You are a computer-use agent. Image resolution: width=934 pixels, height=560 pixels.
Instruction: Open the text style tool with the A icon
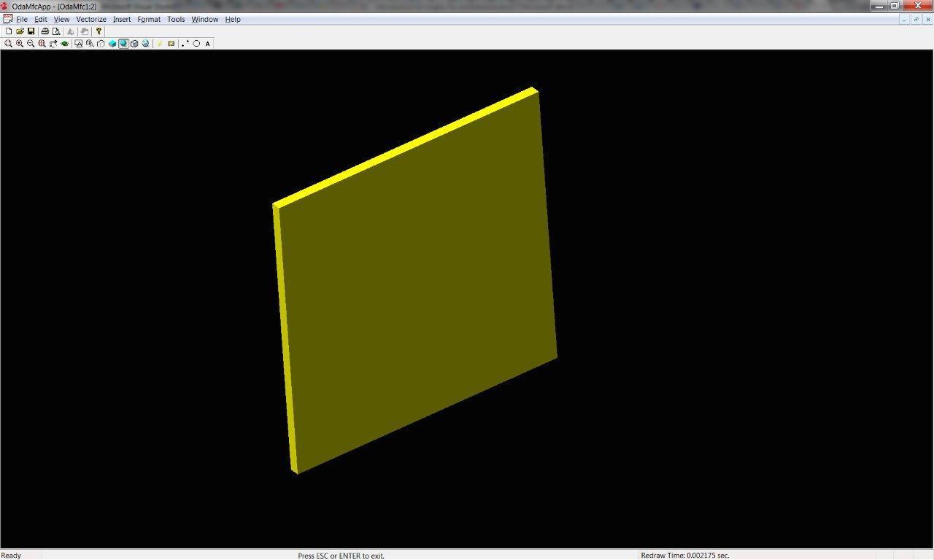point(207,43)
